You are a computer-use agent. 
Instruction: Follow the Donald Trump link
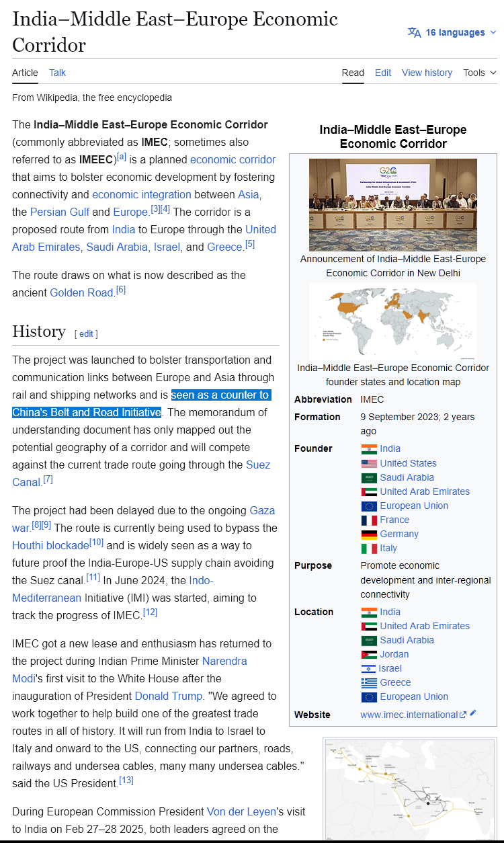coord(168,696)
